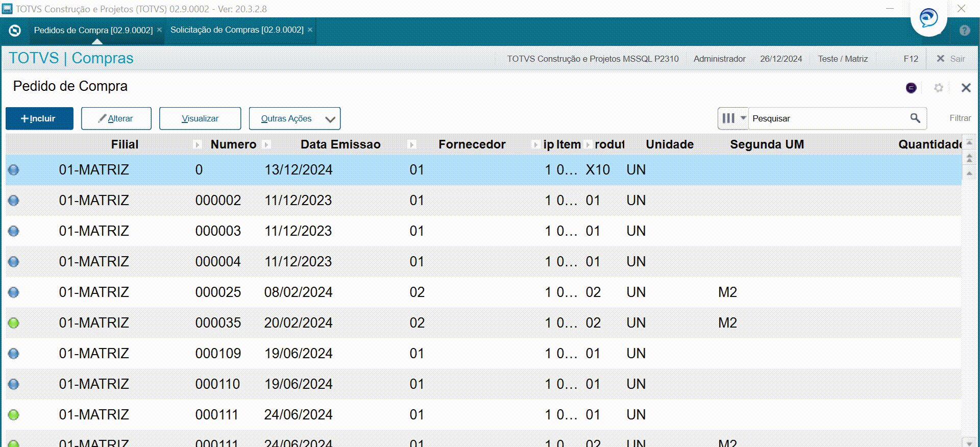Select order number 000025

pos(218,292)
